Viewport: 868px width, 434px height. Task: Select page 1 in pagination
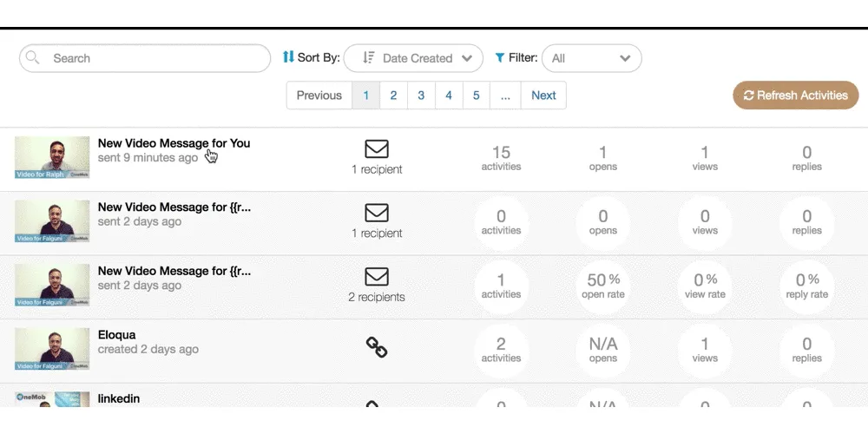(x=366, y=95)
